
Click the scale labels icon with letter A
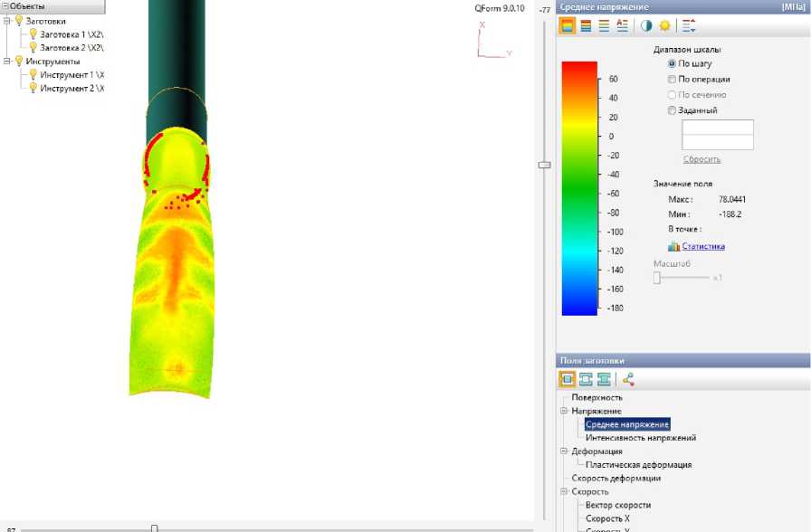tap(622, 26)
